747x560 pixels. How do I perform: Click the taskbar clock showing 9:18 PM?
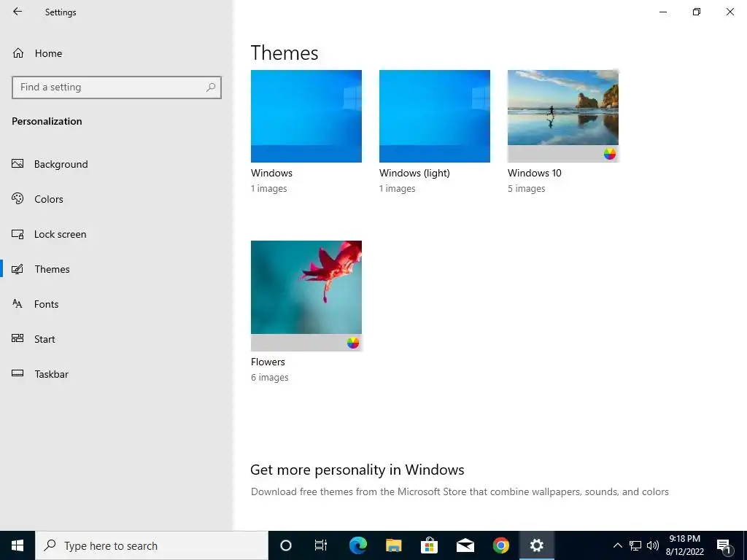pyautogui.click(x=684, y=545)
